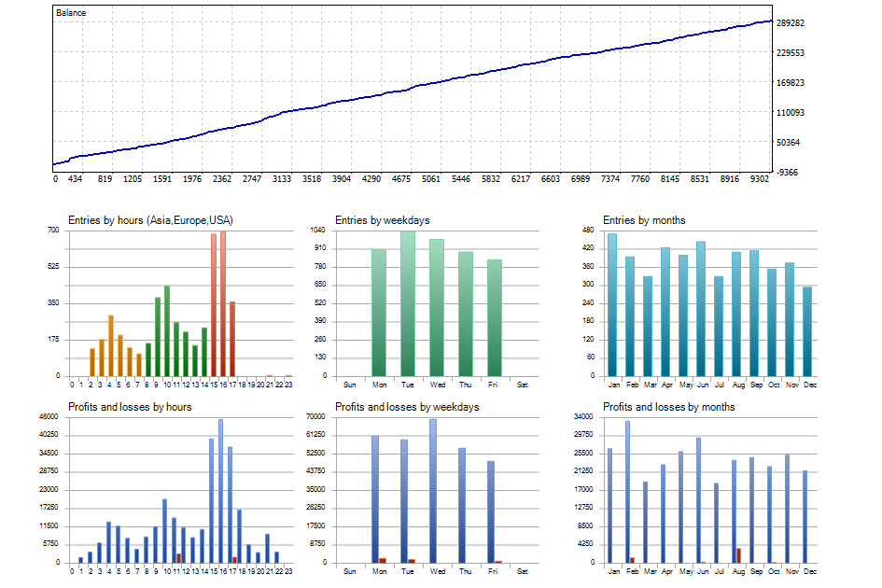
Task: Click the 289282 value on the balance axis
Action: tap(791, 23)
